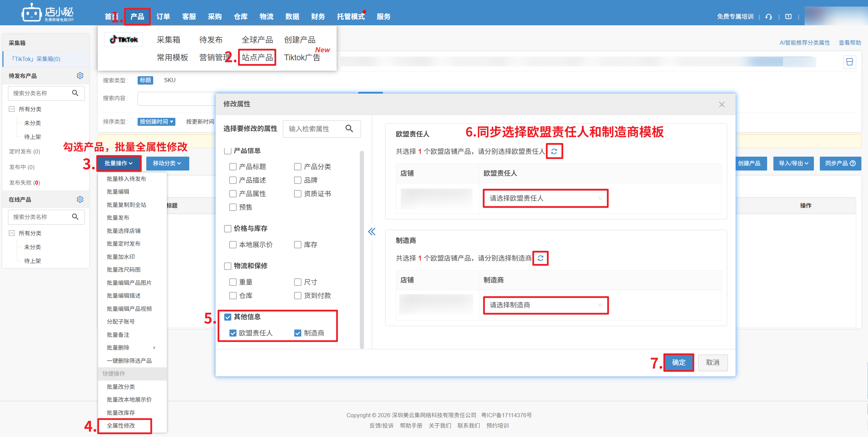The image size is (868, 437).
Task: Click headset customer support icon
Action: click(769, 17)
